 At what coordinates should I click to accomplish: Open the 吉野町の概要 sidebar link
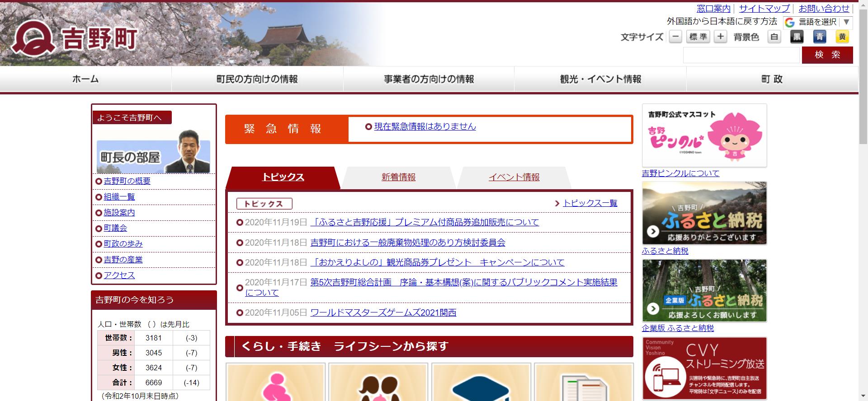[x=127, y=181]
